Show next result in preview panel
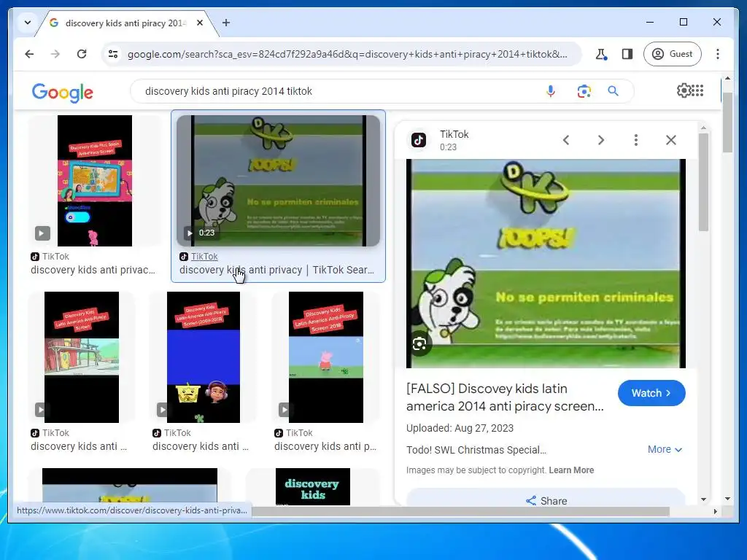 (601, 140)
